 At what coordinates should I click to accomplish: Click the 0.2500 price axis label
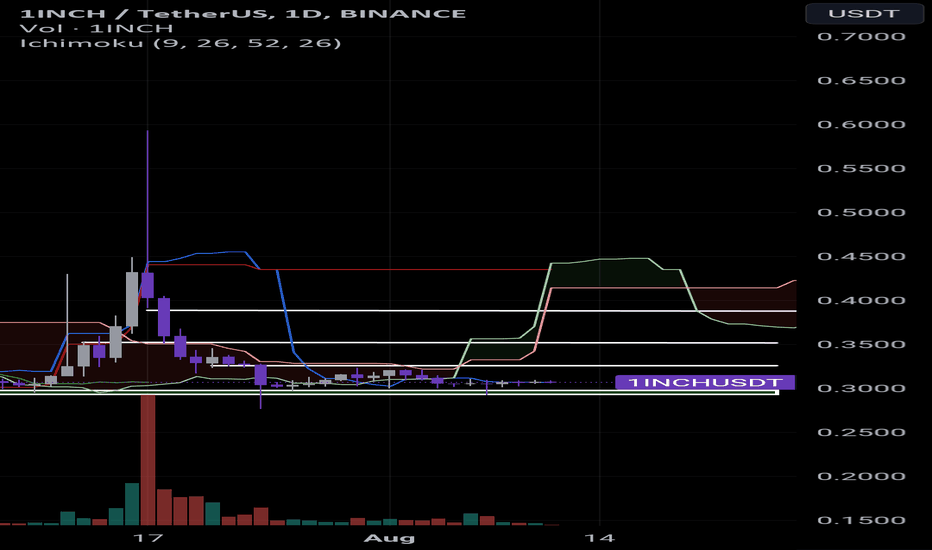click(861, 432)
